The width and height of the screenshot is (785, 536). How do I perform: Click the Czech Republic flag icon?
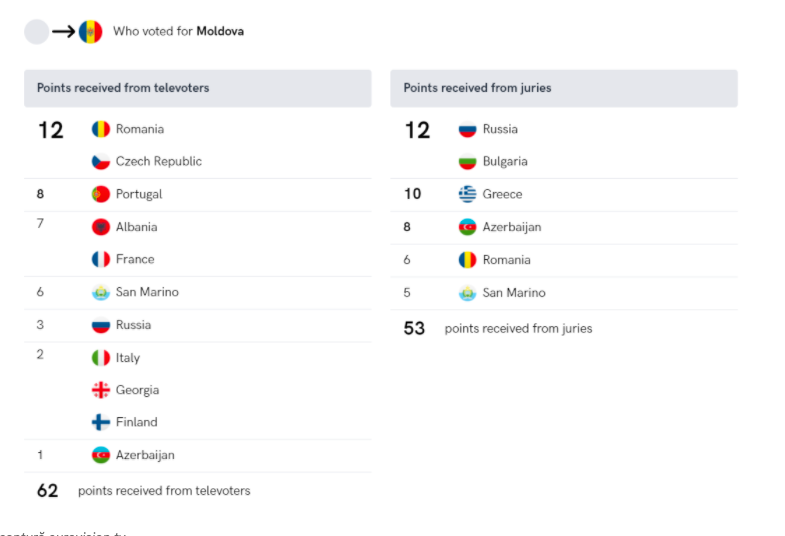101,161
